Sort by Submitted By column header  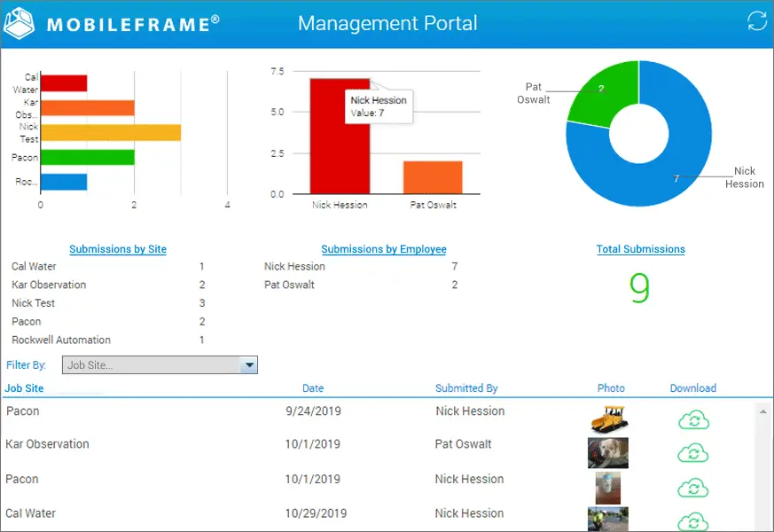[x=466, y=388]
